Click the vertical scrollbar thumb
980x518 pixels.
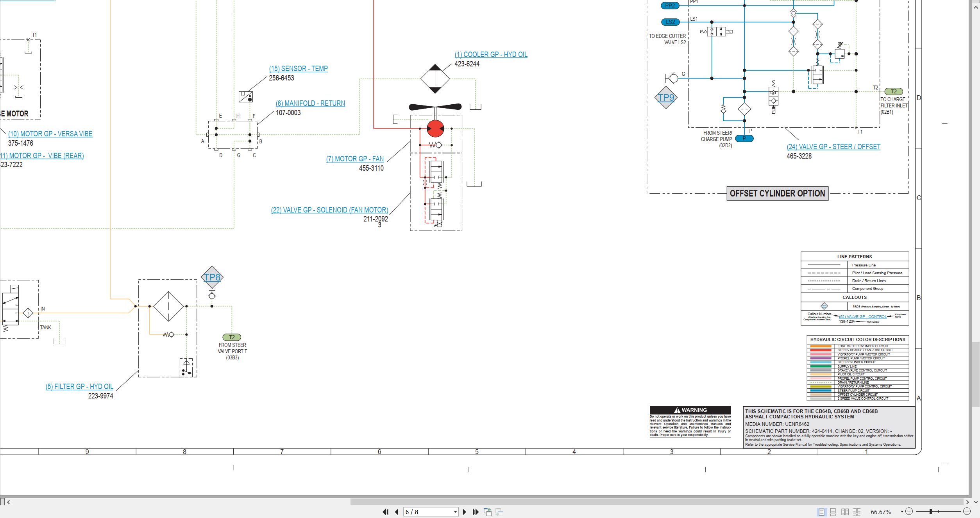[976, 374]
